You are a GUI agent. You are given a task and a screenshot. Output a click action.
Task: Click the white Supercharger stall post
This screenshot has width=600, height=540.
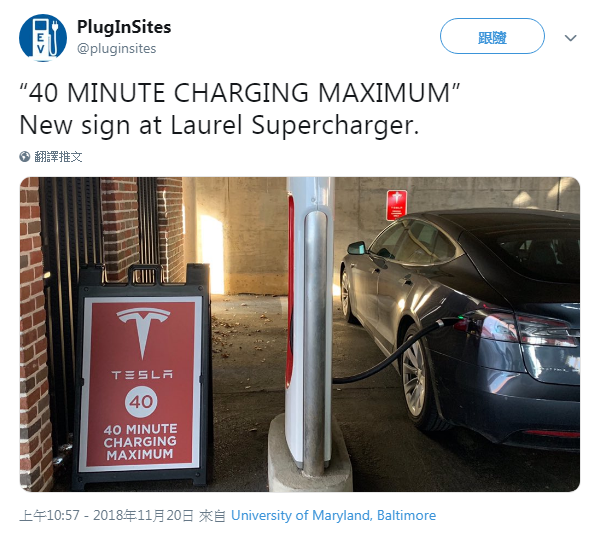pos(310,325)
